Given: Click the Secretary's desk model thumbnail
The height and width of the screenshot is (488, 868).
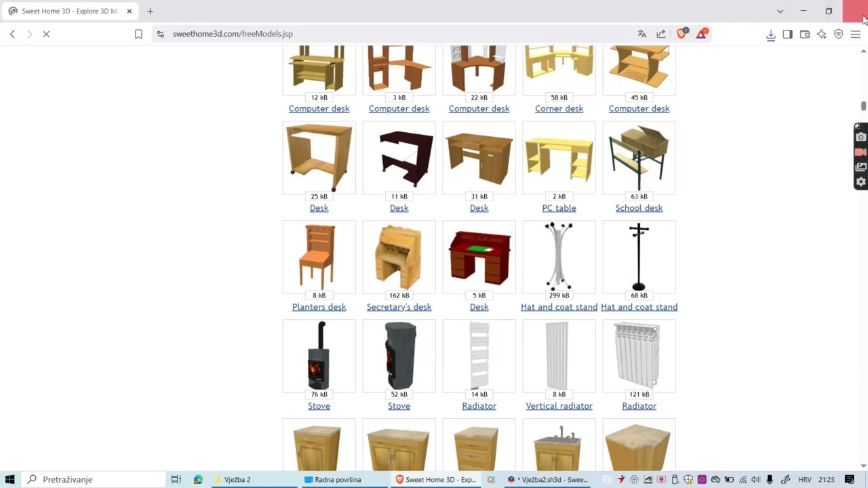Looking at the screenshot, I should click(399, 256).
